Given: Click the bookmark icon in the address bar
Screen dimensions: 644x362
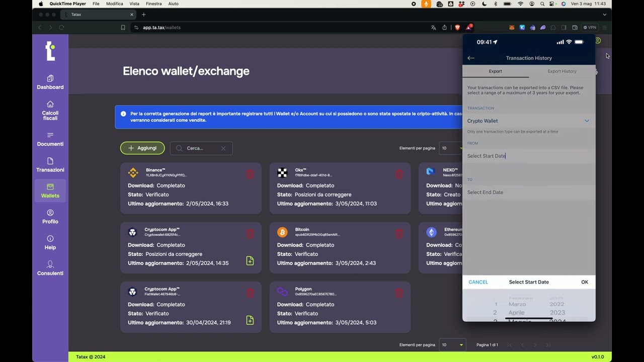Looking at the screenshot, I should pyautogui.click(x=123, y=28).
